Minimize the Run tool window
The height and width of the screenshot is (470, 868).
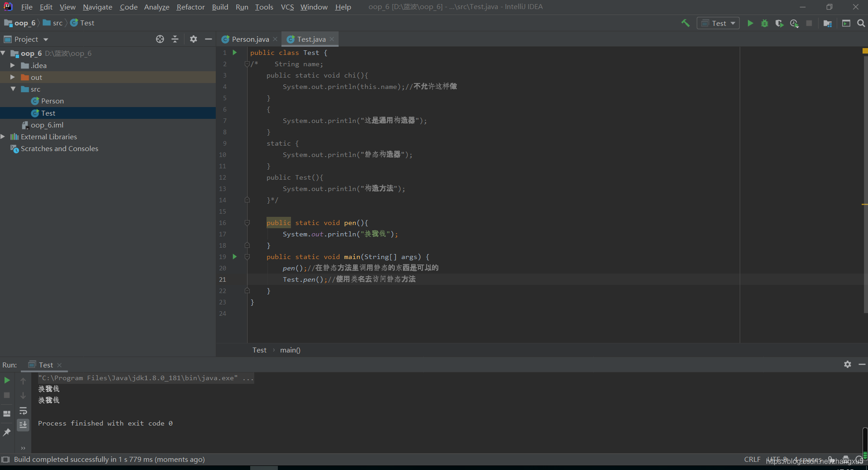pyautogui.click(x=862, y=364)
